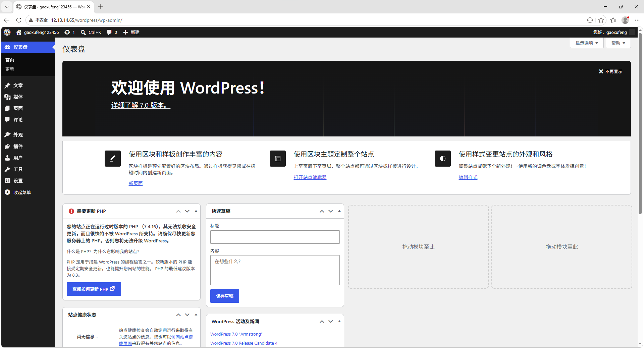Open the tab list dropdown arrow
Screen dimensions: 644x348
coord(6,7)
